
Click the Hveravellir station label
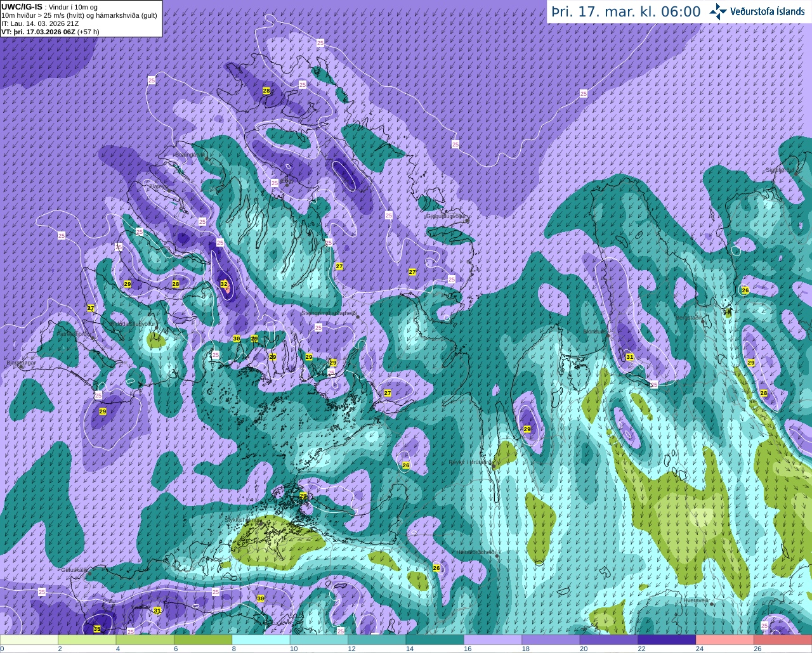point(696,600)
